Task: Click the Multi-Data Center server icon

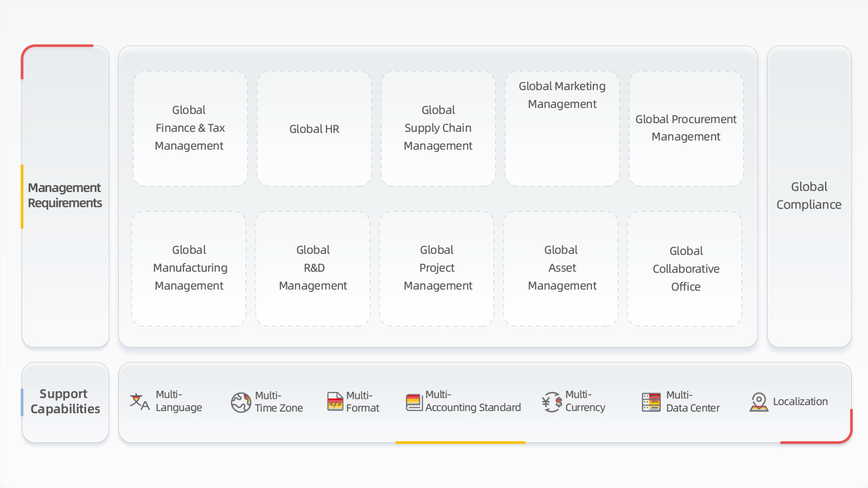Action: [651, 402]
